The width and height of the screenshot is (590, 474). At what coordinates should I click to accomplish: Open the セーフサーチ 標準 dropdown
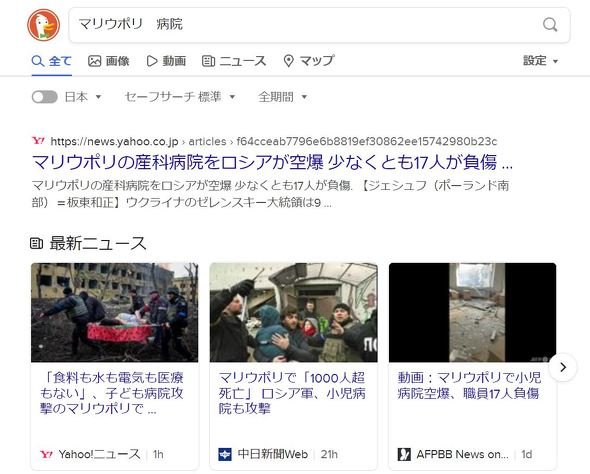(180, 97)
